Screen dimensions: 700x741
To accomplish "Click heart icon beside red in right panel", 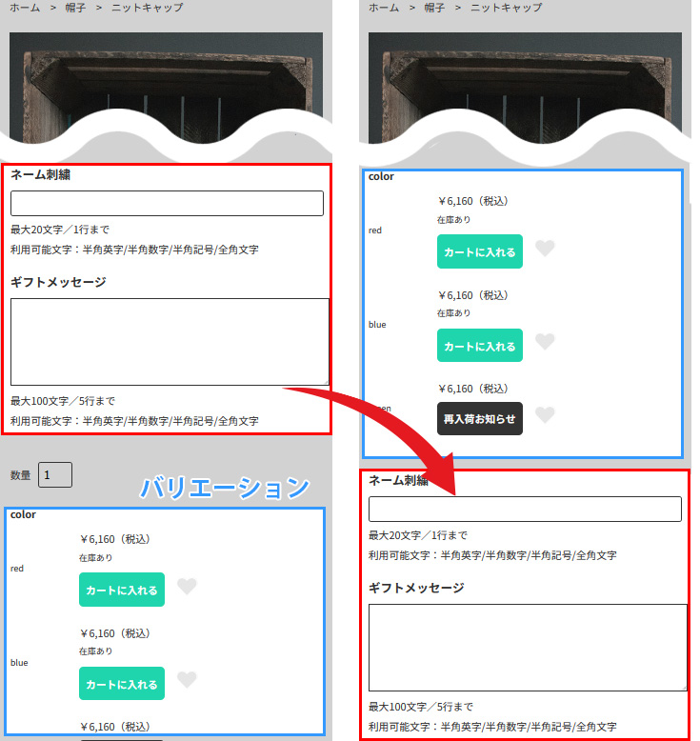I will click(545, 249).
